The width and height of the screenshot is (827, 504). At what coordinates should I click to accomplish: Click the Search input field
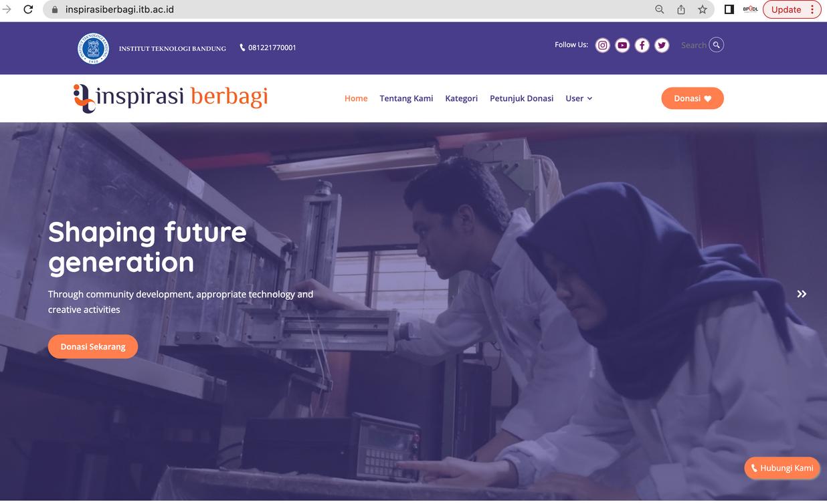(x=693, y=45)
